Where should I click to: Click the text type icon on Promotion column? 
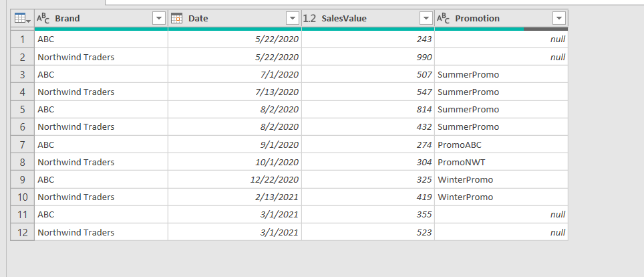(443, 18)
